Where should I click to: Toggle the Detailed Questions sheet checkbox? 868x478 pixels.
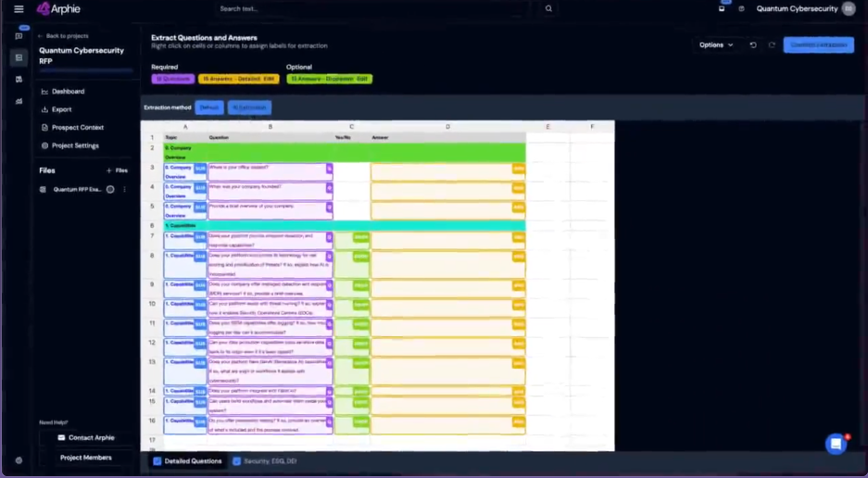[x=157, y=460]
